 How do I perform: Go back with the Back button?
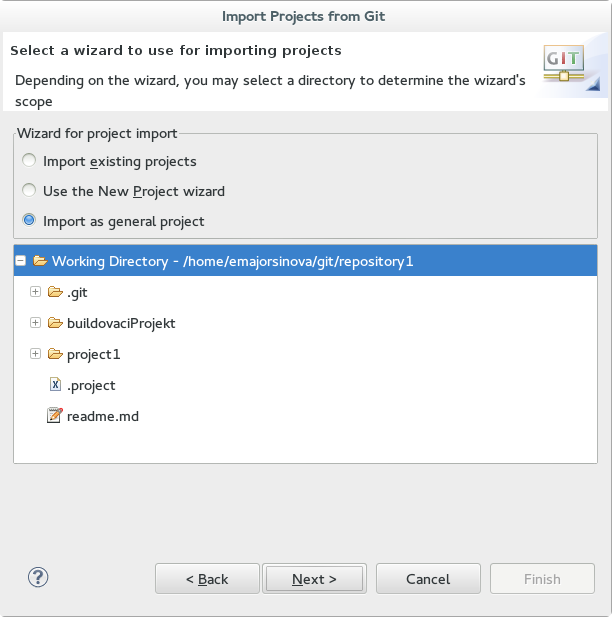tap(207, 579)
